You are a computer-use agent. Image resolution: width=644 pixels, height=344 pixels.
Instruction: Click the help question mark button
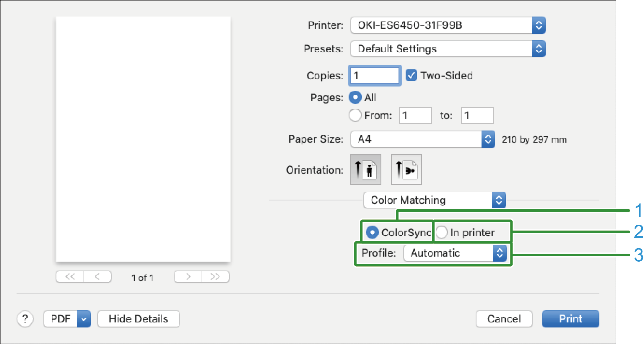25,319
